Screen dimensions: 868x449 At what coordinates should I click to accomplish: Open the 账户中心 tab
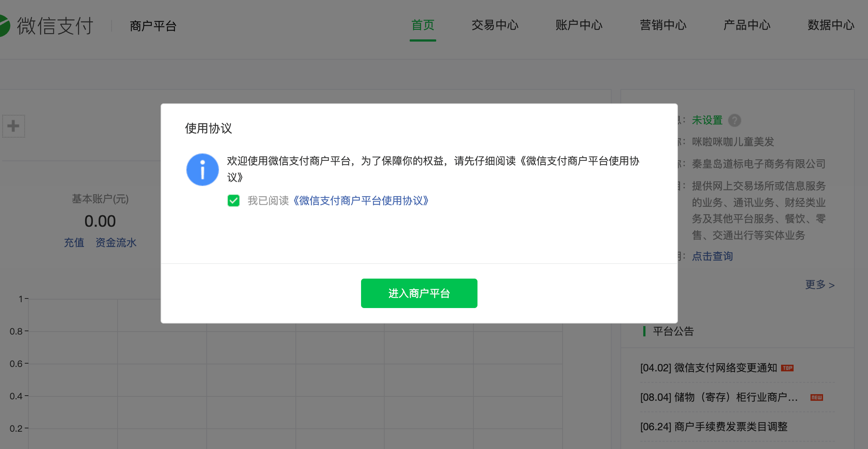click(x=579, y=25)
